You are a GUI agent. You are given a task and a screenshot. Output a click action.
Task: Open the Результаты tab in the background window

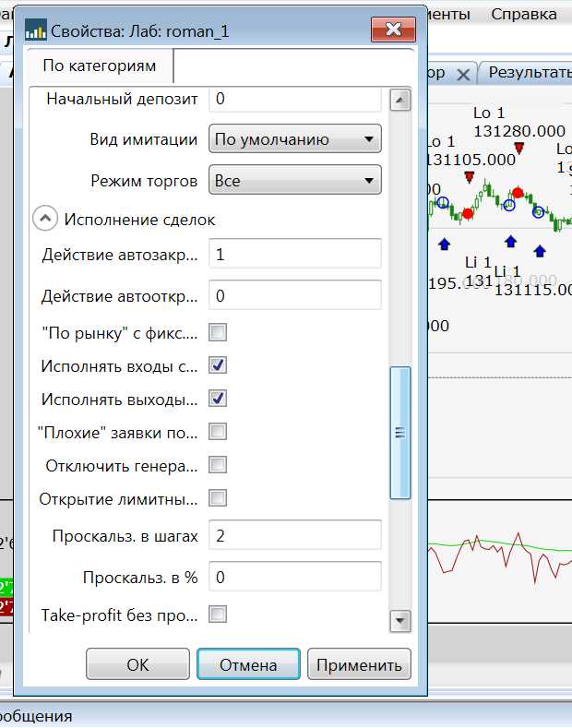tap(530, 72)
